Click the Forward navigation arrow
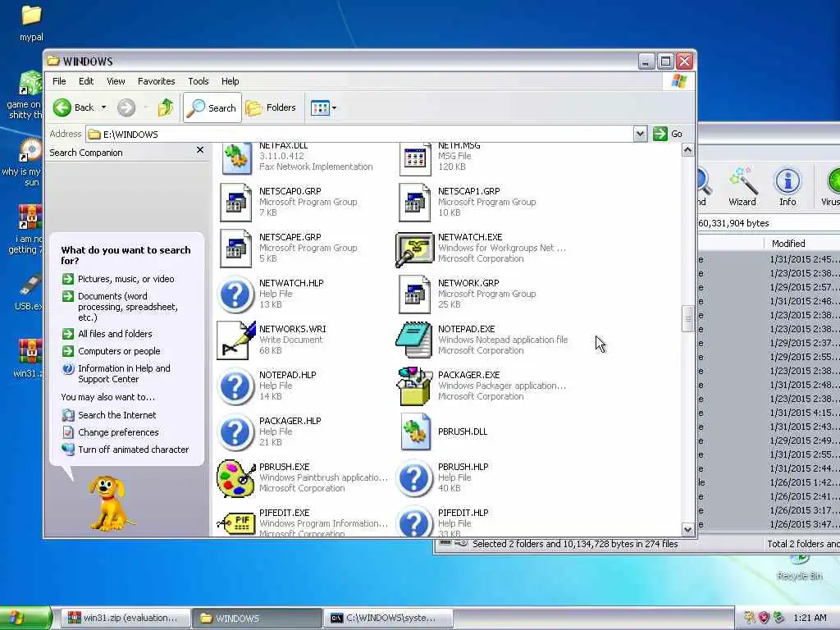This screenshot has width=840, height=630. click(126, 107)
